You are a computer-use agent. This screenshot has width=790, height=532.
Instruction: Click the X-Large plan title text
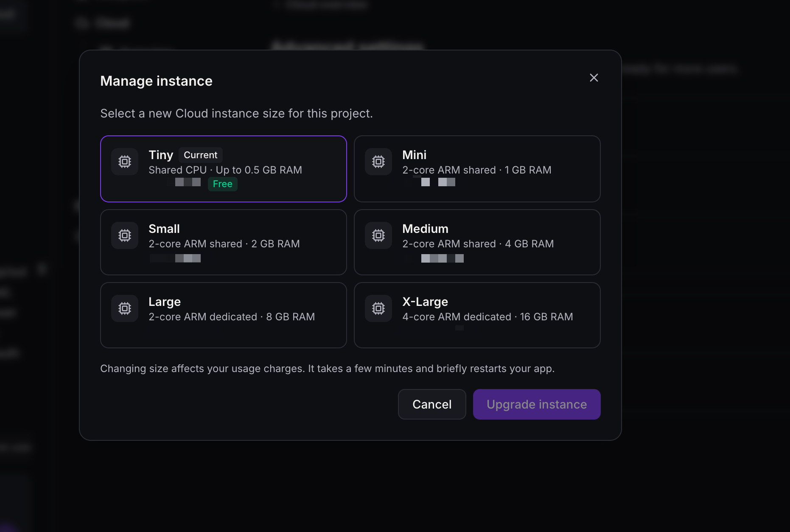tap(425, 302)
